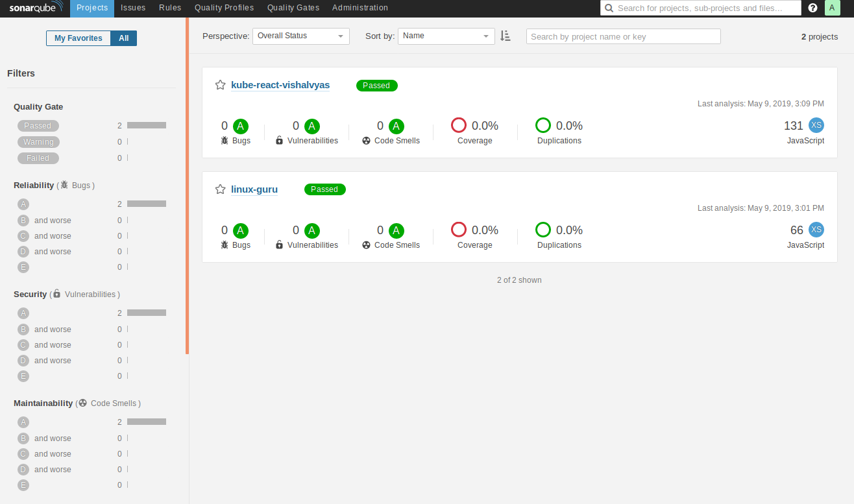Click the code smell icon in linux-guru card

pyautogui.click(x=366, y=245)
